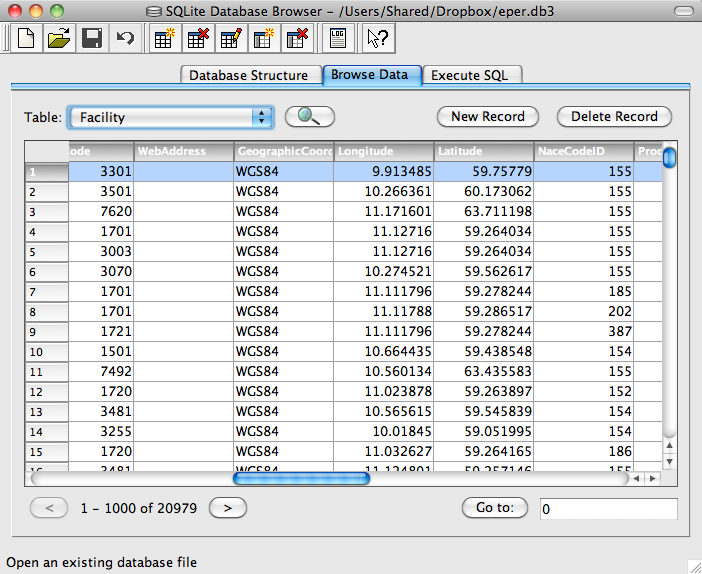Open an existing database file icon

coord(59,40)
